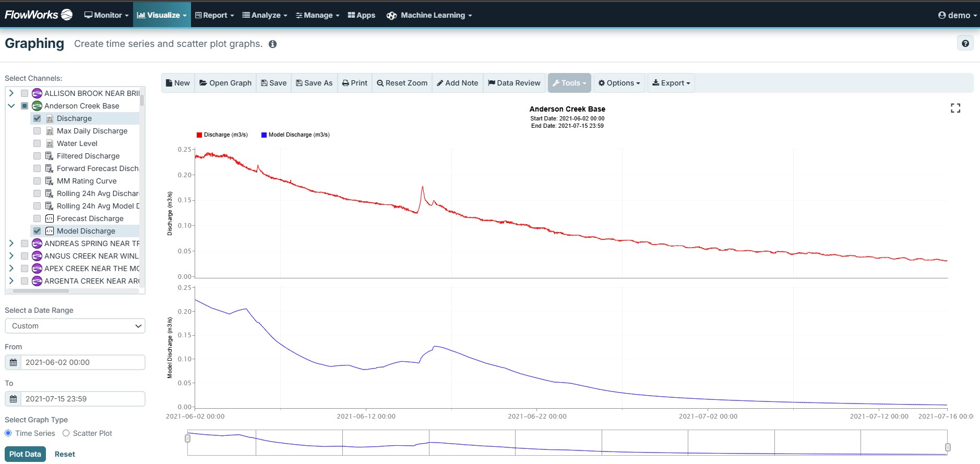Viewport: 980px width, 464px height.
Task: Click the left range navigator handle
Action: (x=188, y=438)
